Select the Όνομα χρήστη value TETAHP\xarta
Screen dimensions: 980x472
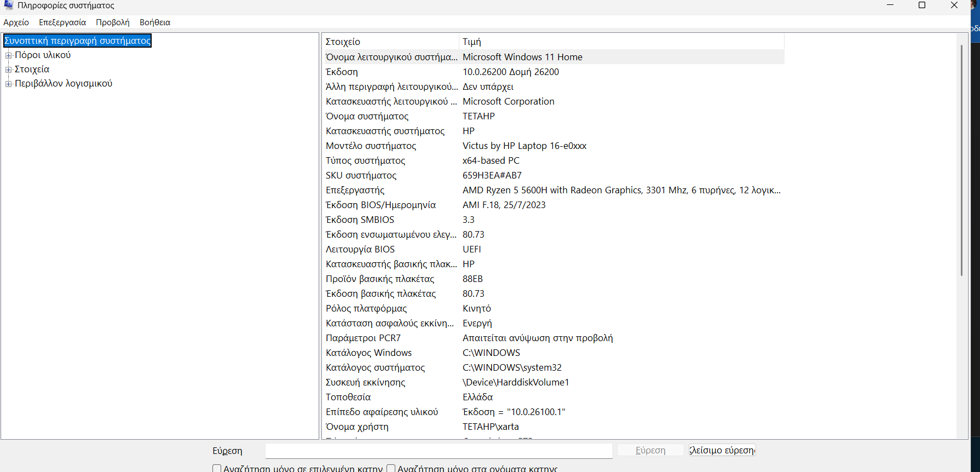click(x=491, y=427)
